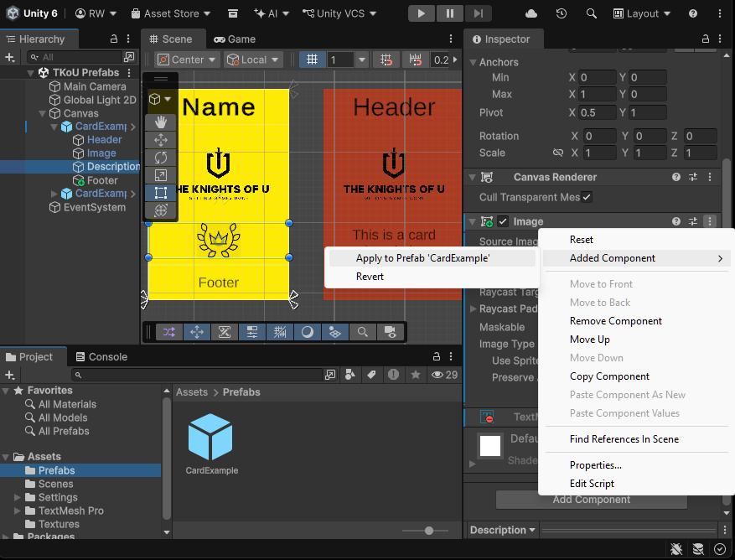Image resolution: width=735 pixels, height=560 pixels.
Task: Click the Step frame button
Action: pos(478,13)
